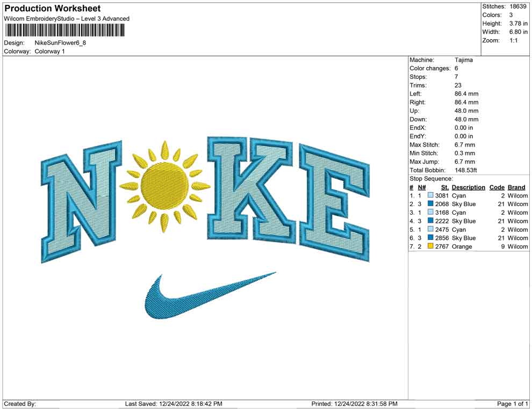The height and width of the screenshot is (409, 532).
Task: Click 'Sky Blue' in stop row 6
Action: coord(464,238)
